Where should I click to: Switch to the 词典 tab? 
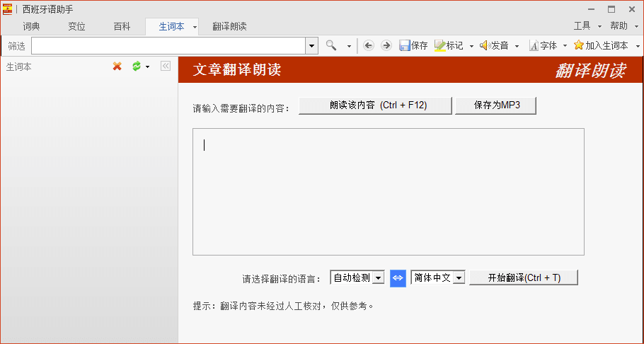pos(31,26)
